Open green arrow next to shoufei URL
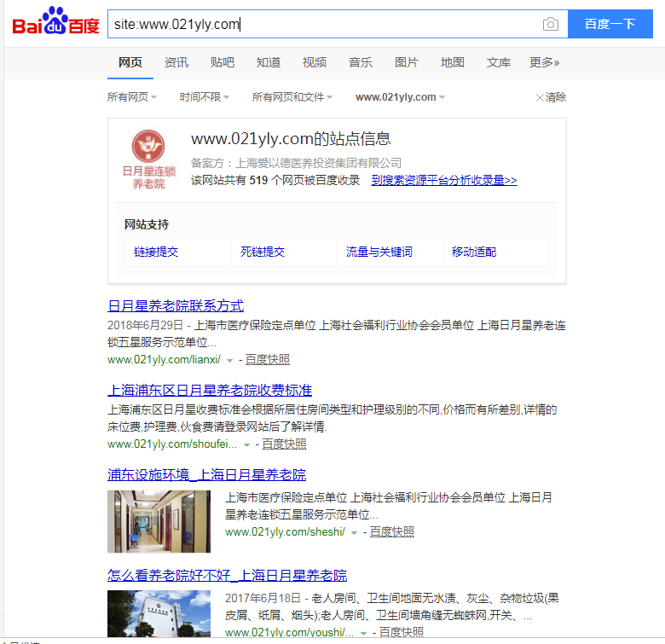The width and height of the screenshot is (665, 644). [246, 444]
